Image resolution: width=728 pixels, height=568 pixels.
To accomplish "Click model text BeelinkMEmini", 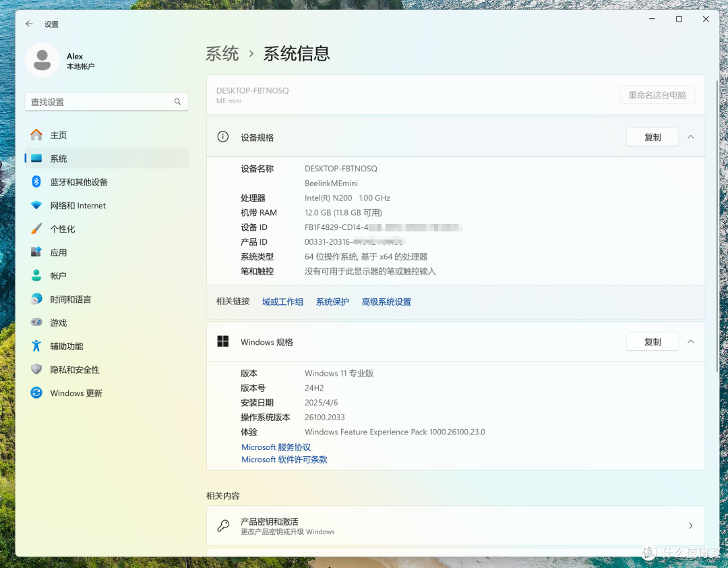I will [331, 183].
